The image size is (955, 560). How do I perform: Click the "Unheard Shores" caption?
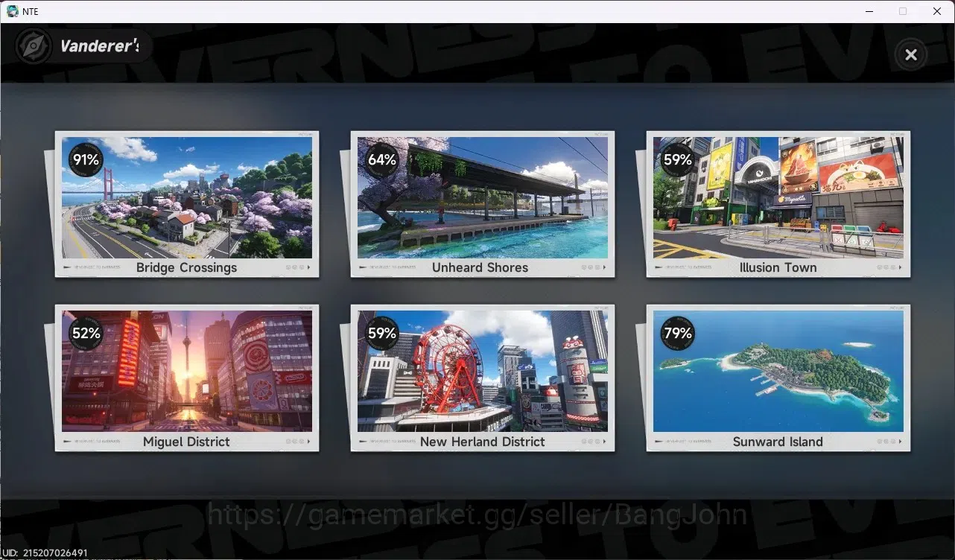pyautogui.click(x=480, y=268)
